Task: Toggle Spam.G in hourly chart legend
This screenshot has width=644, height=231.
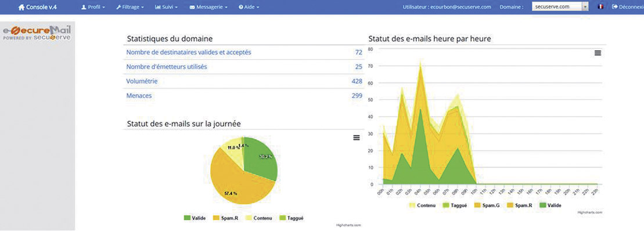Action: [x=487, y=205]
